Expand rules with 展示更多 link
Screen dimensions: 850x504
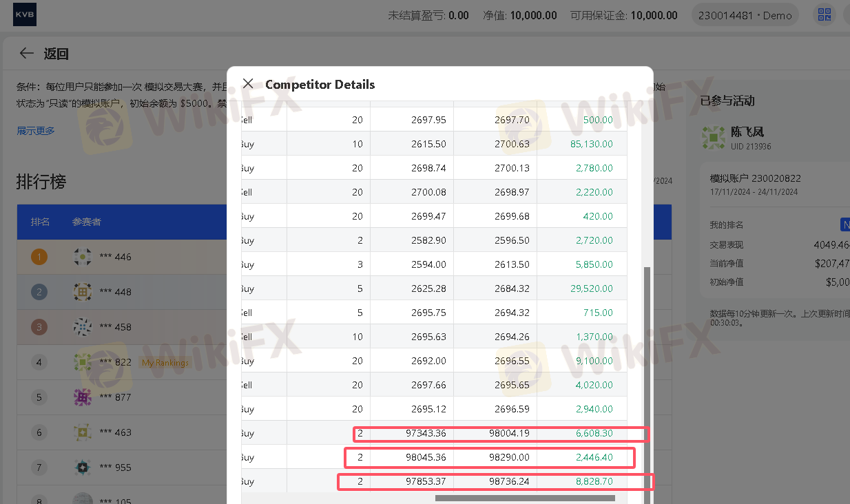36,131
